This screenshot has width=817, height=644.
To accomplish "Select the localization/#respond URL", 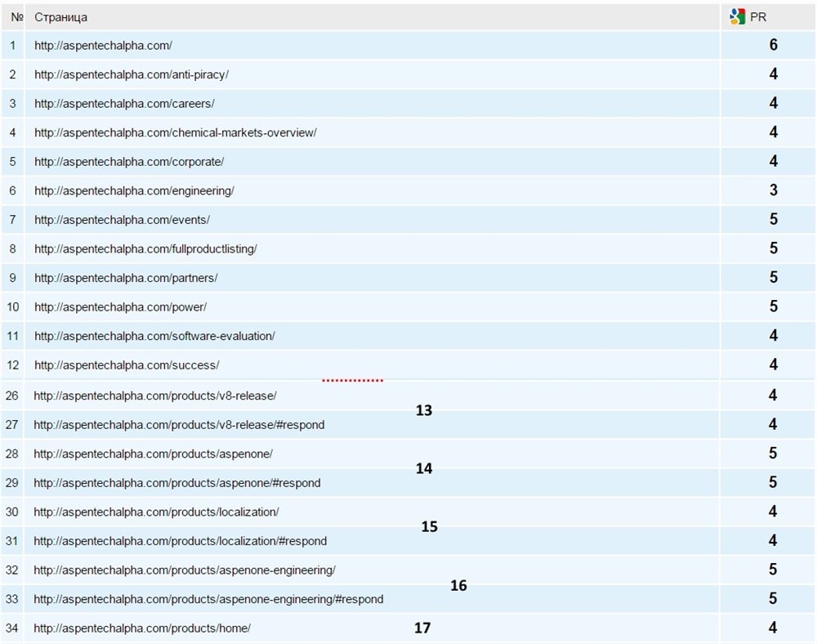I will click(181, 541).
